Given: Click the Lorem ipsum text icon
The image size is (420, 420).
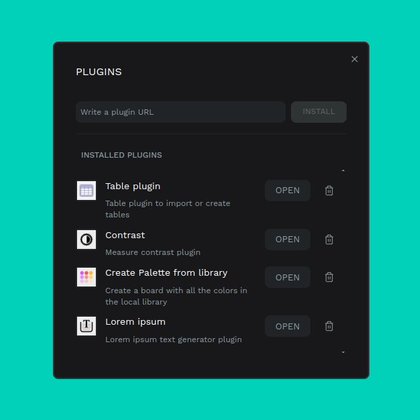Looking at the screenshot, I should coord(86,326).
